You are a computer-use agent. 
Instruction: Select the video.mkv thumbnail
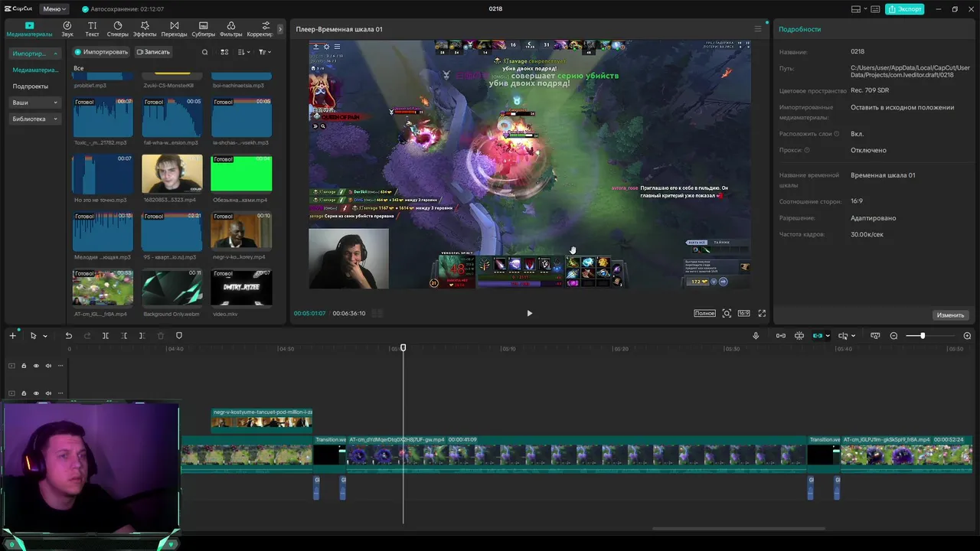[241, 287]
